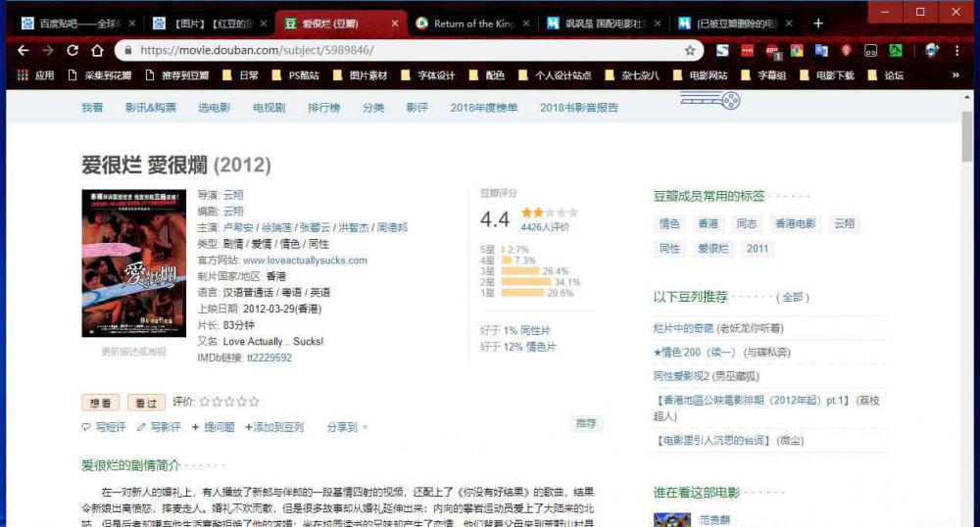The height and width of the screenshot is (527, 980).
Task: Close the 爱很烂 (豆瓣) tab
Action: coord(394,24)
